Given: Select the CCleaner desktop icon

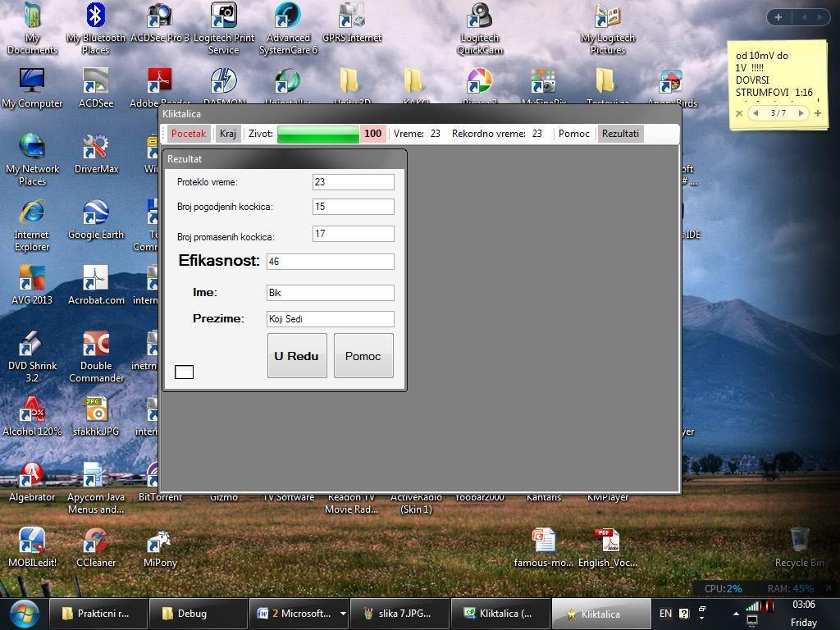Looking at the screenshot, I should (96, 547).
